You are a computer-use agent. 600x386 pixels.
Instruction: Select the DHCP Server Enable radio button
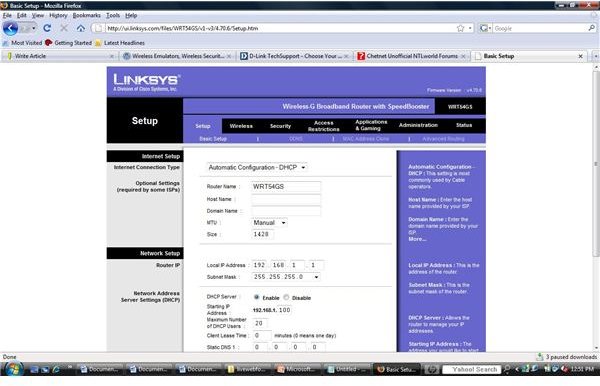[256, 297]
